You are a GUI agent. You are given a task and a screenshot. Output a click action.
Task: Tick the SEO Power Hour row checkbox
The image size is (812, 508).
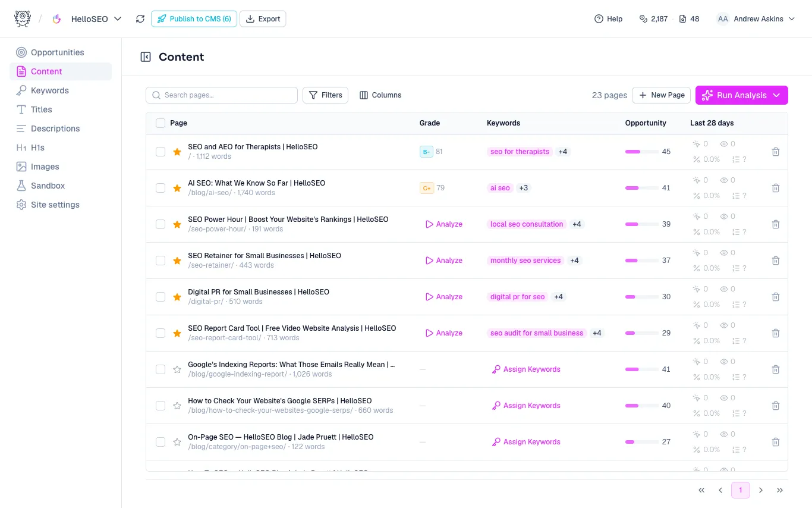pos(160,224)
